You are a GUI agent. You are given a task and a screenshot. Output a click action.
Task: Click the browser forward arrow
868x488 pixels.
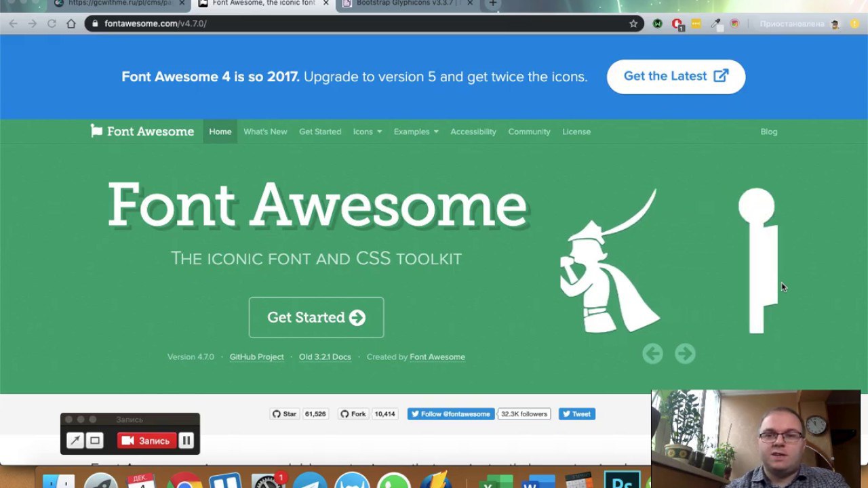tap(33, 24)
